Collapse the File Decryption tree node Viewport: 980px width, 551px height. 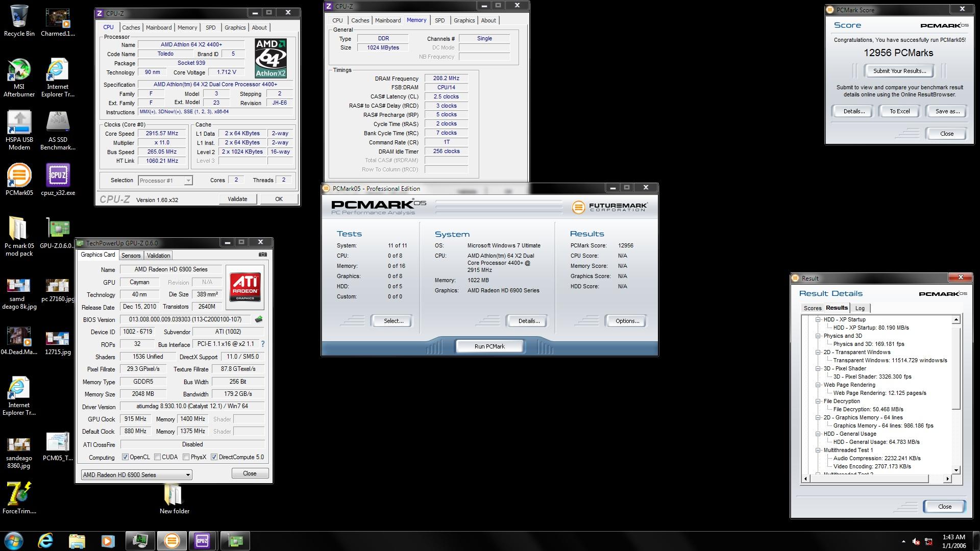(818, 401)
